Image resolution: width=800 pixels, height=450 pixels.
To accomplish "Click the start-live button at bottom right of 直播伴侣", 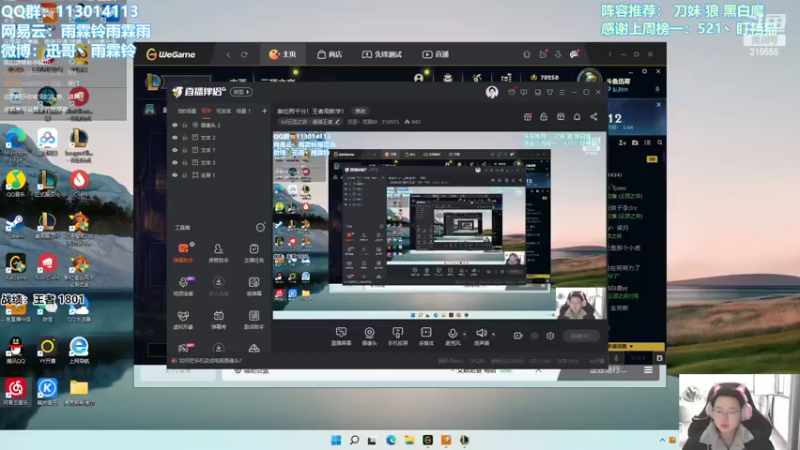I will (x=581, y=336).
